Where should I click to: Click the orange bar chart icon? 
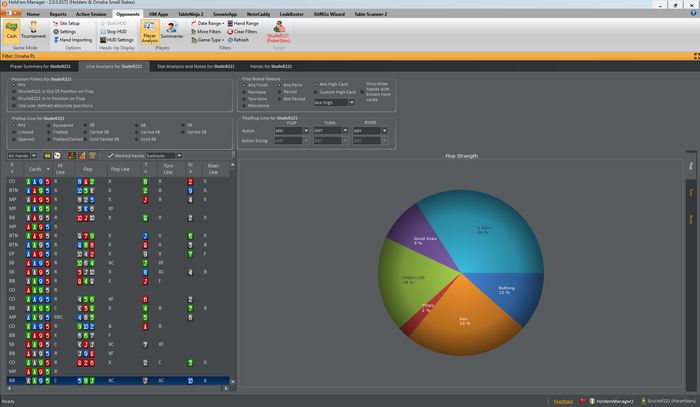(x=82, y=156)
